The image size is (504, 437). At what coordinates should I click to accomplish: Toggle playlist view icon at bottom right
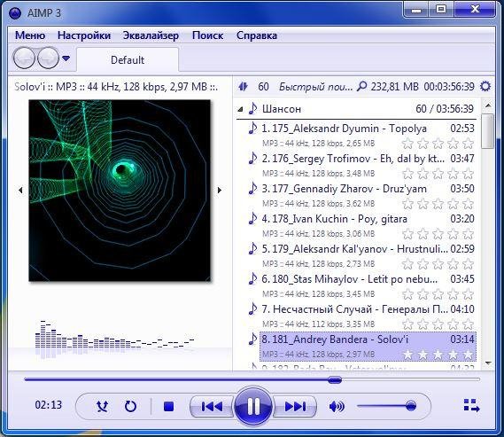pyautogui.click(x=472, y=405)
